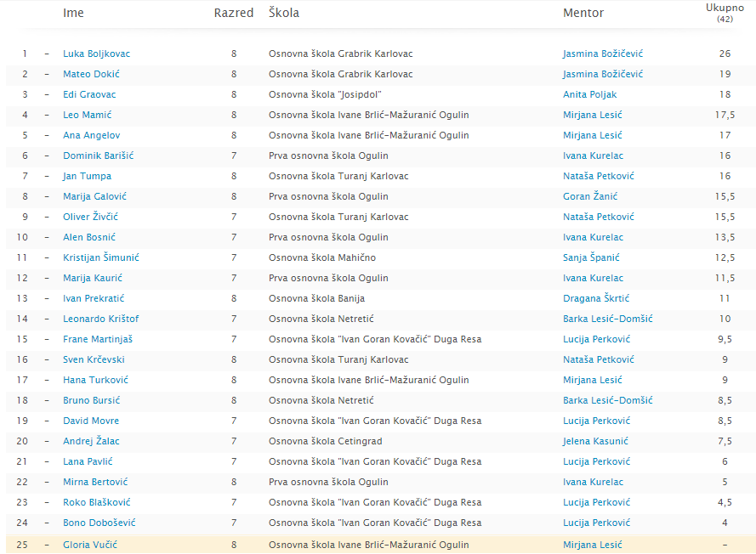Click score 10 for Leonardo Krištof
Screen dimensions: 756x554
pyautogui.click(x=725, y=319)
